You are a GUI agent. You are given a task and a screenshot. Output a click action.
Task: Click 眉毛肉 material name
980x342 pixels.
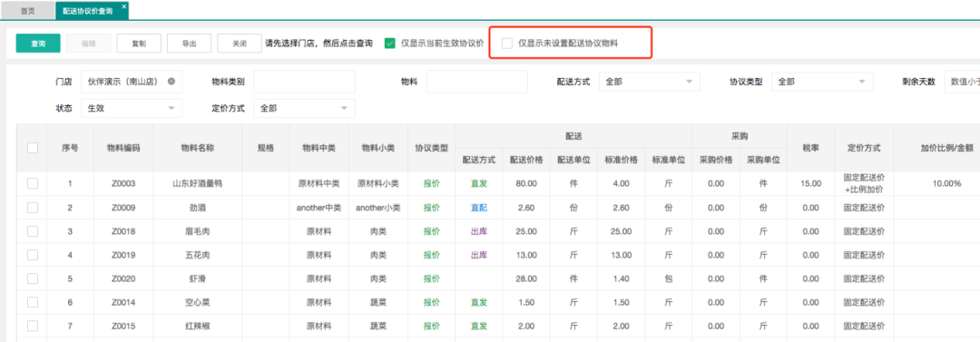point(198,230)
